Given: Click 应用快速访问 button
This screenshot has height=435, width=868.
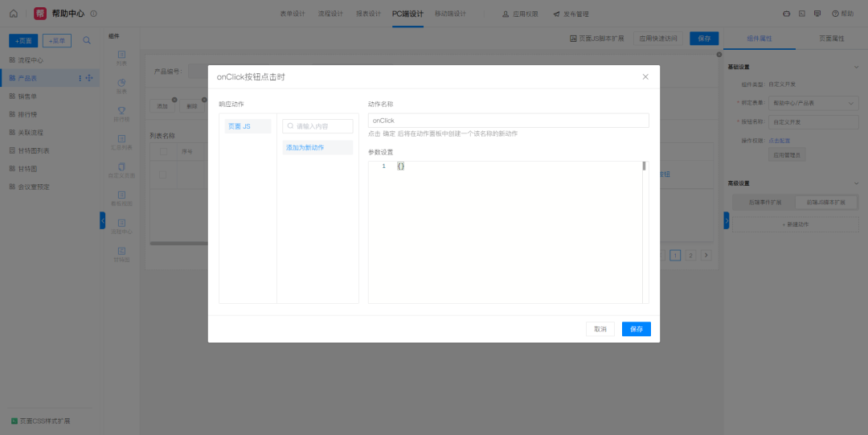Looking at the screenshot, I should coord(658,39).
